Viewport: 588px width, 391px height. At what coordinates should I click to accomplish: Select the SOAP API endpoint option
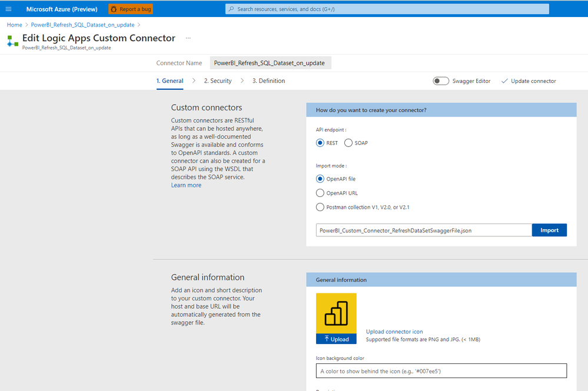pos(348,143)
